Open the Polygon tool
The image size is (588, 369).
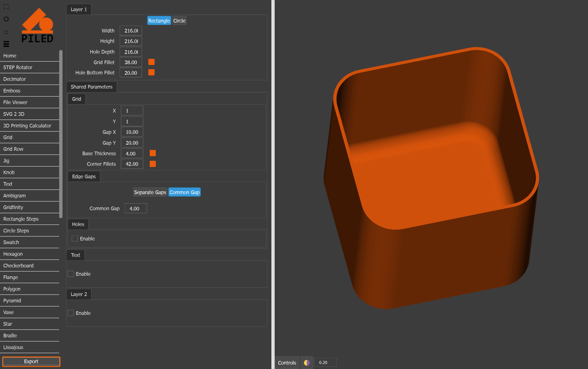coord(29,289)
